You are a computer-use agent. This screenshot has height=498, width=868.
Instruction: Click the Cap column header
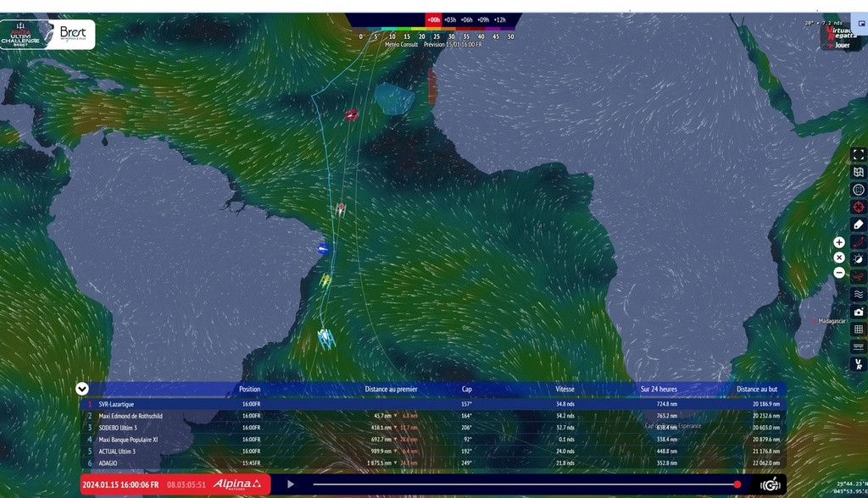467,389
